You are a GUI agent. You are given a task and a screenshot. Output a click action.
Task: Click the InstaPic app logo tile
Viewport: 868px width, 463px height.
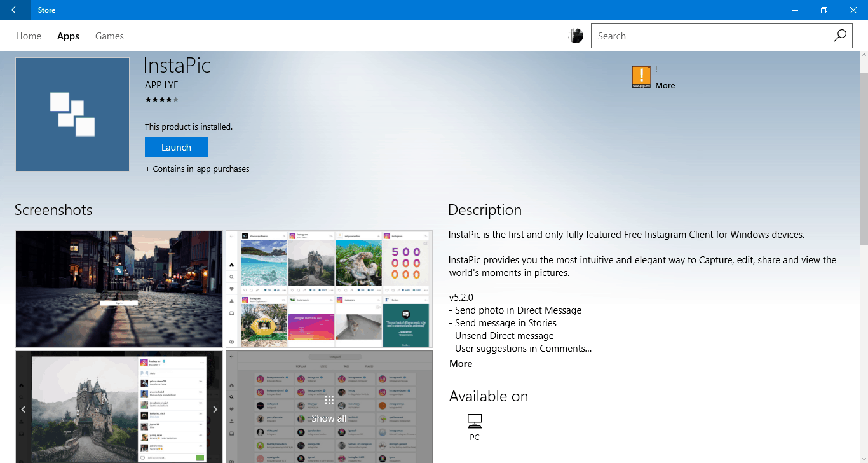tap(72, 114)
